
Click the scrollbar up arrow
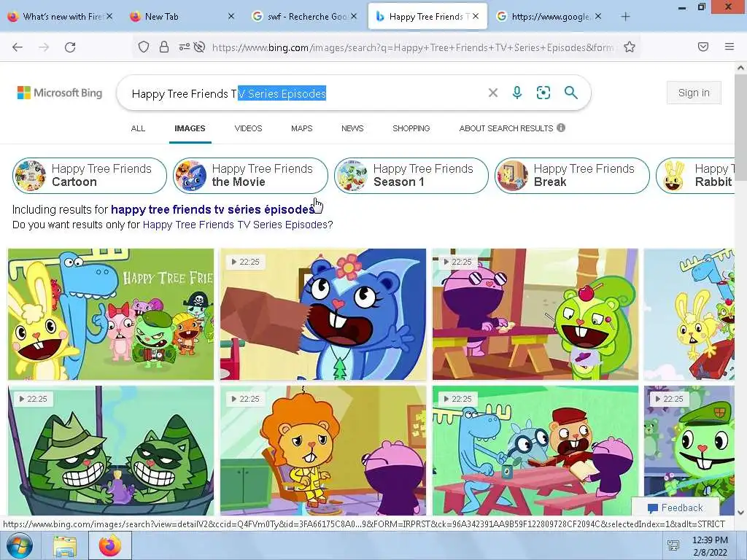tap(740, 68)
